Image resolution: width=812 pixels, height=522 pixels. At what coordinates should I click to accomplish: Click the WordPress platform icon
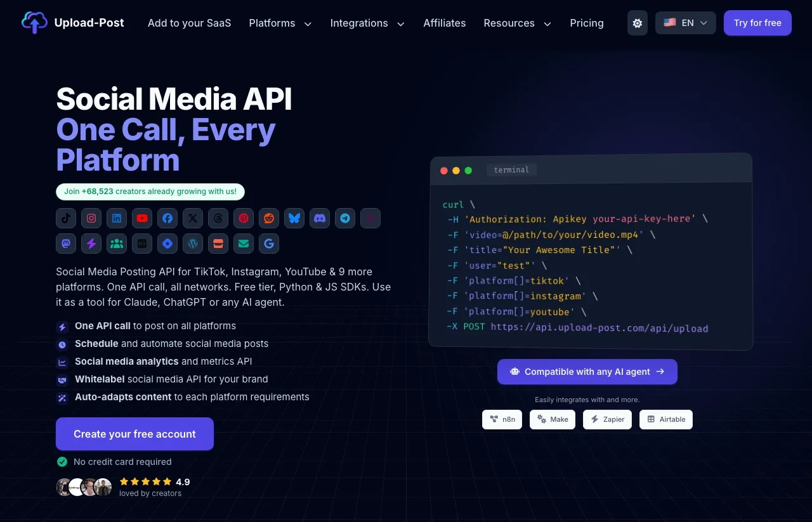tap(193, 244)
